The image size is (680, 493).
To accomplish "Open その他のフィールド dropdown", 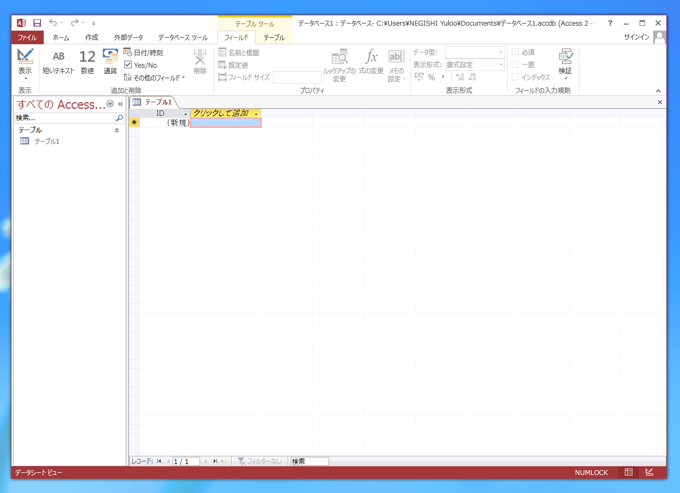I will point(154,78).
